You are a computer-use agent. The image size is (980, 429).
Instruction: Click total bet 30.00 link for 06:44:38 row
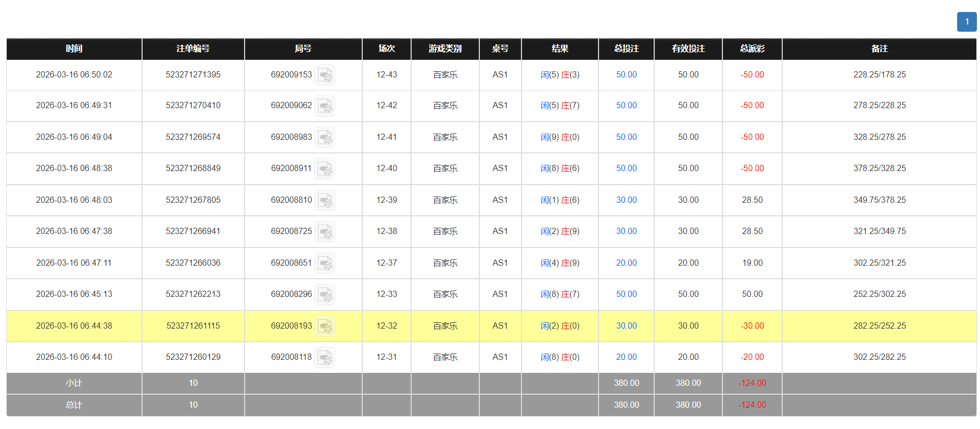coord(626,326)
